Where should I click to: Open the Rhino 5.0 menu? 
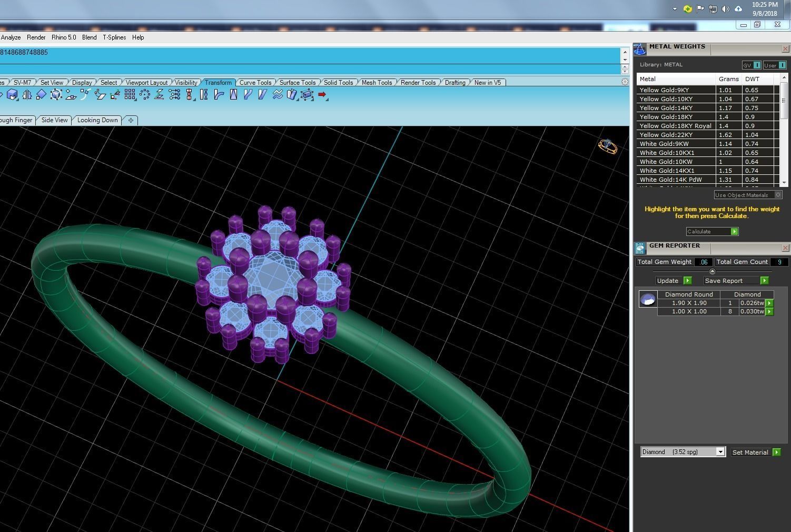(64, 37)
